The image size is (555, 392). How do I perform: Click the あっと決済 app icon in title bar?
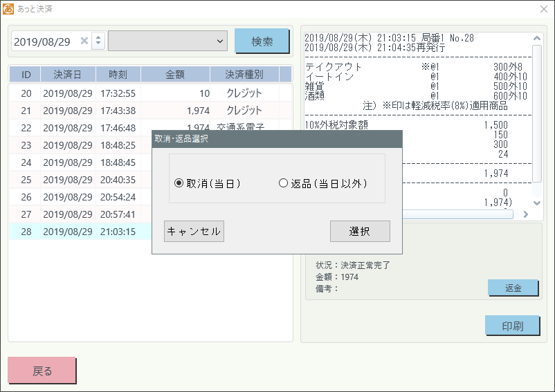pyautogui.click(x=8, y=9)
